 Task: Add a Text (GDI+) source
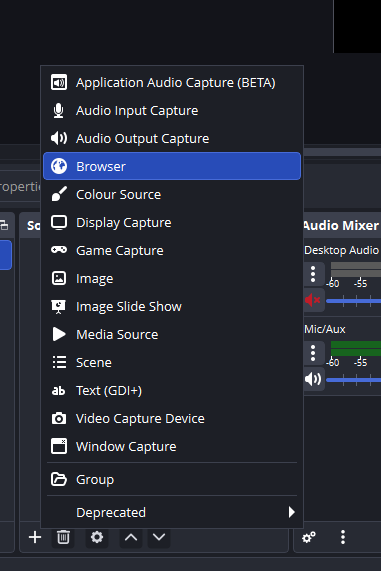(x=172, y=391)
